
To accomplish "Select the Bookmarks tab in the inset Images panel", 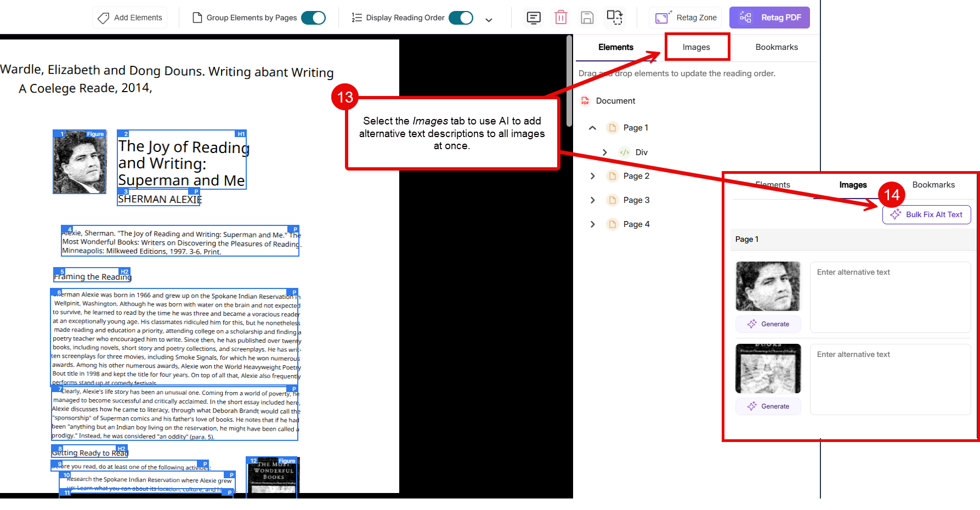I will pyautogui.click(x=933, y=185).
